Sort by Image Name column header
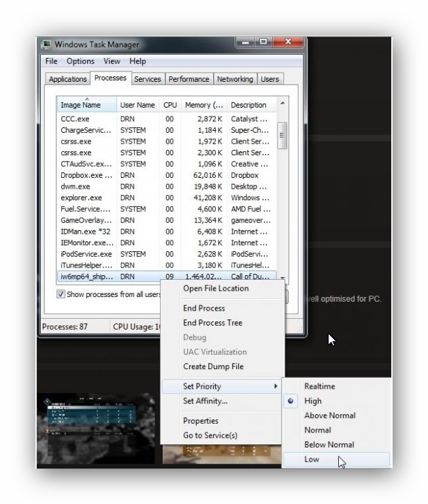Viewport: 428px width, 504px height. tap(86, 105)
